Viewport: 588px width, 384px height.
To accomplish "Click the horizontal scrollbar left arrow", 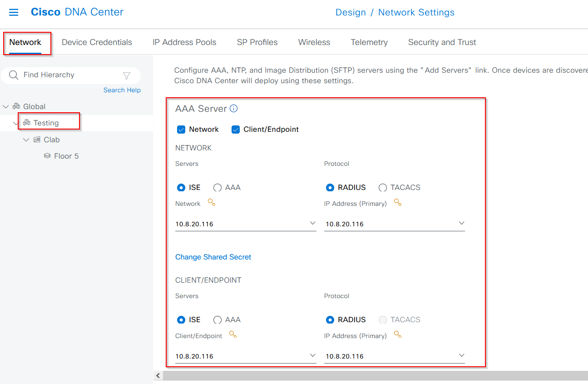I will [x=158, y=375].
